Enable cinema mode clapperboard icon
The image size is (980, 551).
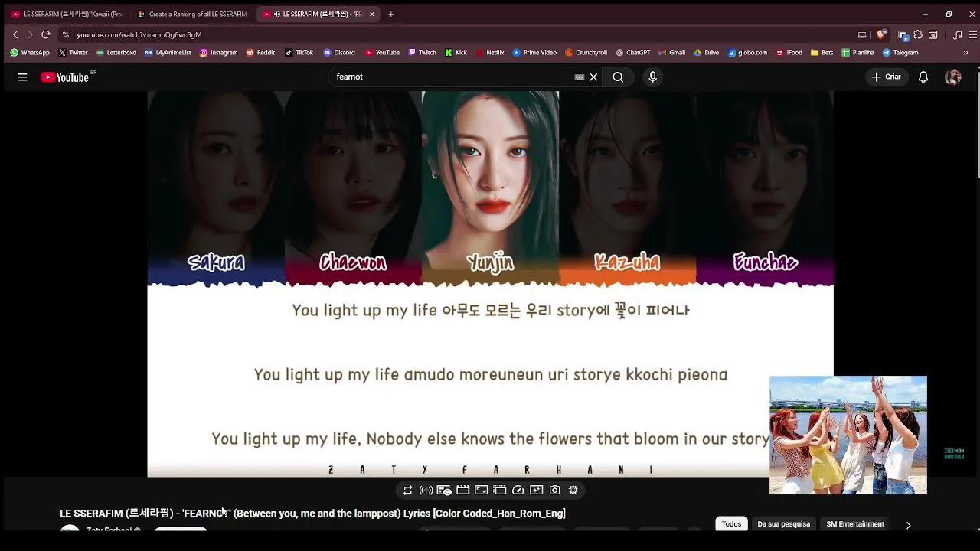(462, 491)
